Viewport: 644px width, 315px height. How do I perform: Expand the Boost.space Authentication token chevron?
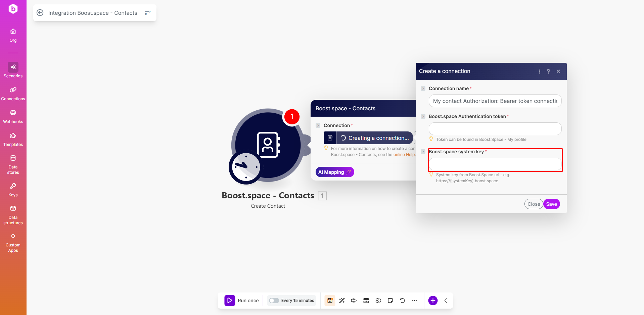coord(423,116)
